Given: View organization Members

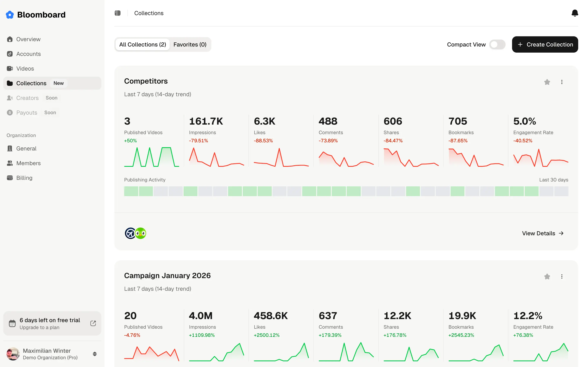Looking at the screenshot, I should point(28,163).
